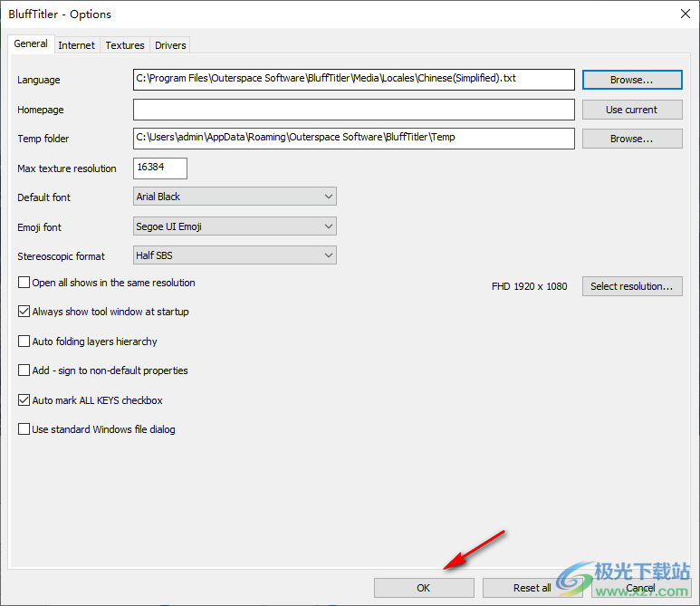Click the Use current homepage button

pos(631,110)
